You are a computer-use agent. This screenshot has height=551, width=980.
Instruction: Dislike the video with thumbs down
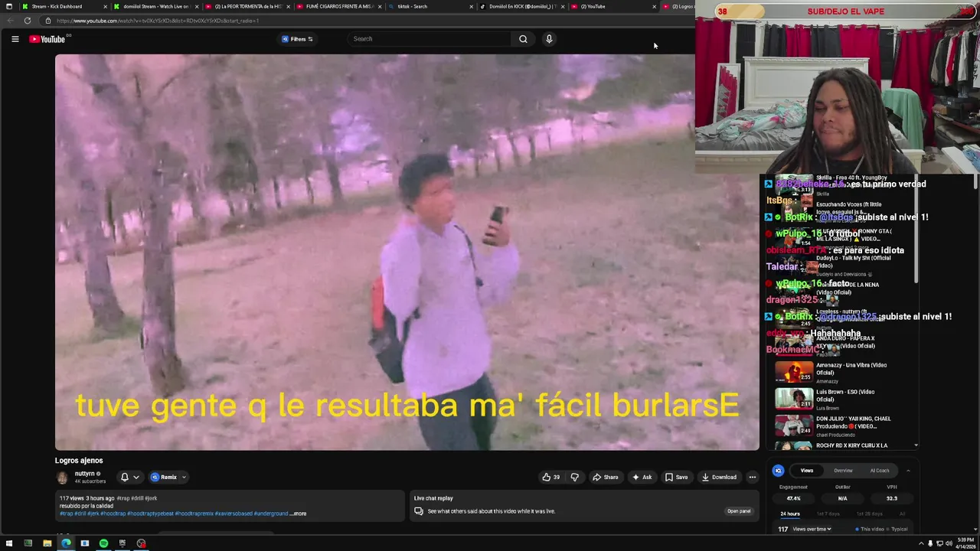[574, 477]
